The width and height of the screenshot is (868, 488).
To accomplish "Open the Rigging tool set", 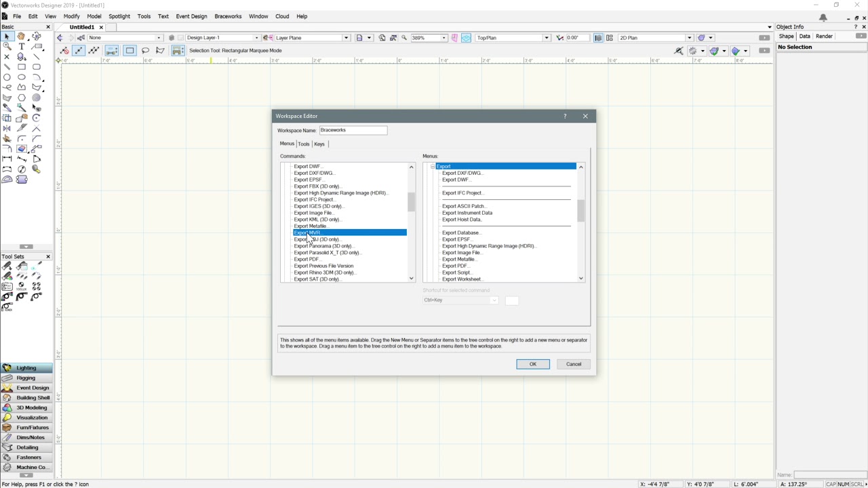I will [x=26, y=378].
